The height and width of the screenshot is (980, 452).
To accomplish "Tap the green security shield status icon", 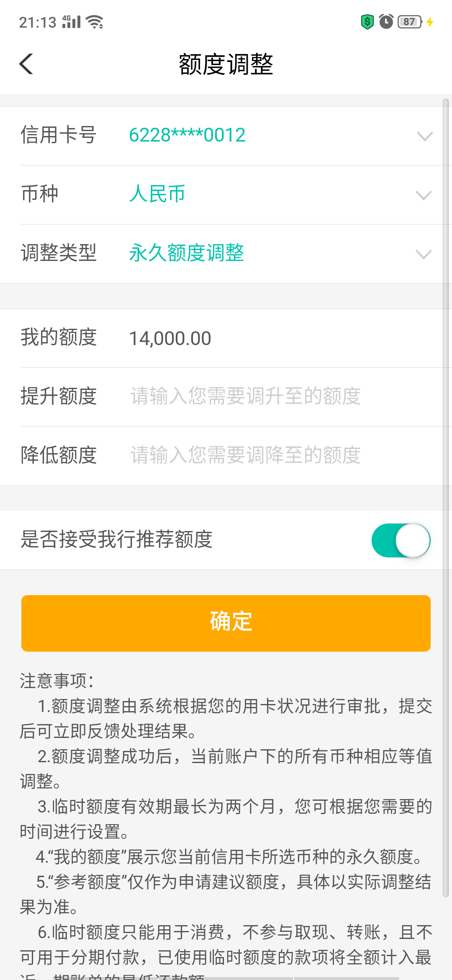I will click(367, 21).
